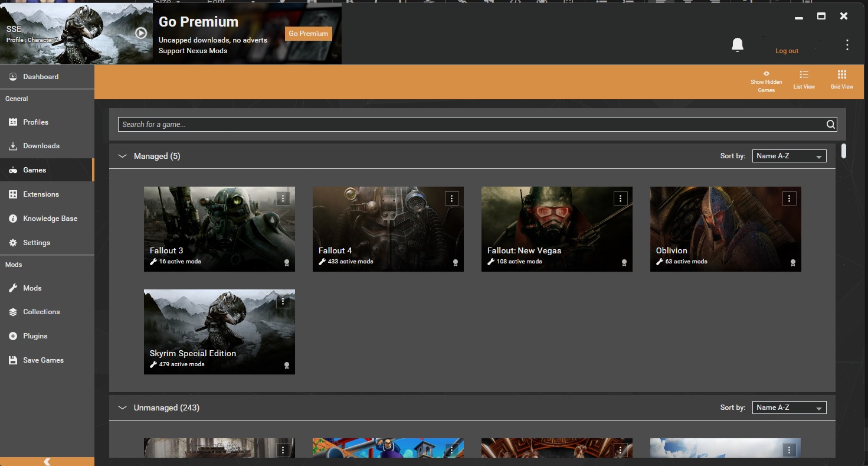Click the "Profile : Character 2" banner text

coord(32,40)
